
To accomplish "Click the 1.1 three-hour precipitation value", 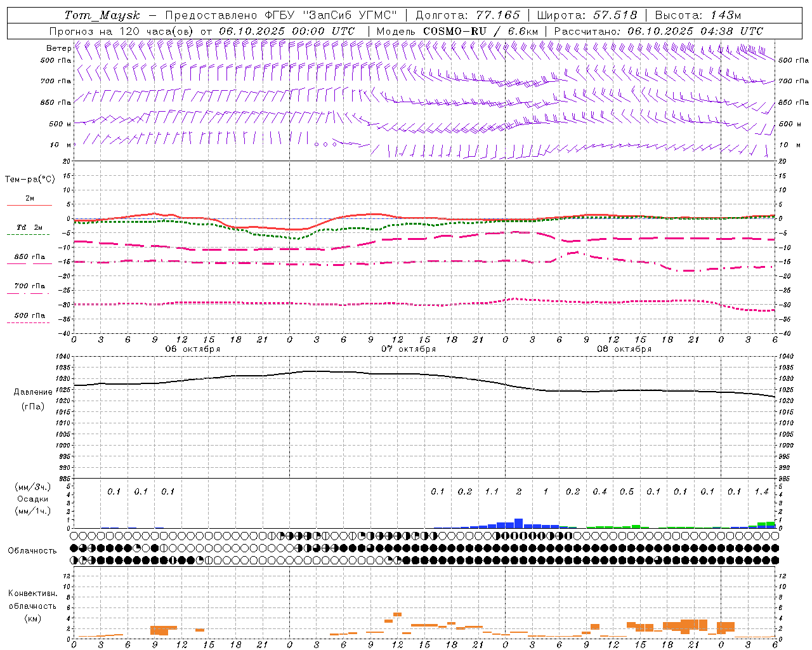I will pyautogui.click(x=492, y=491).
